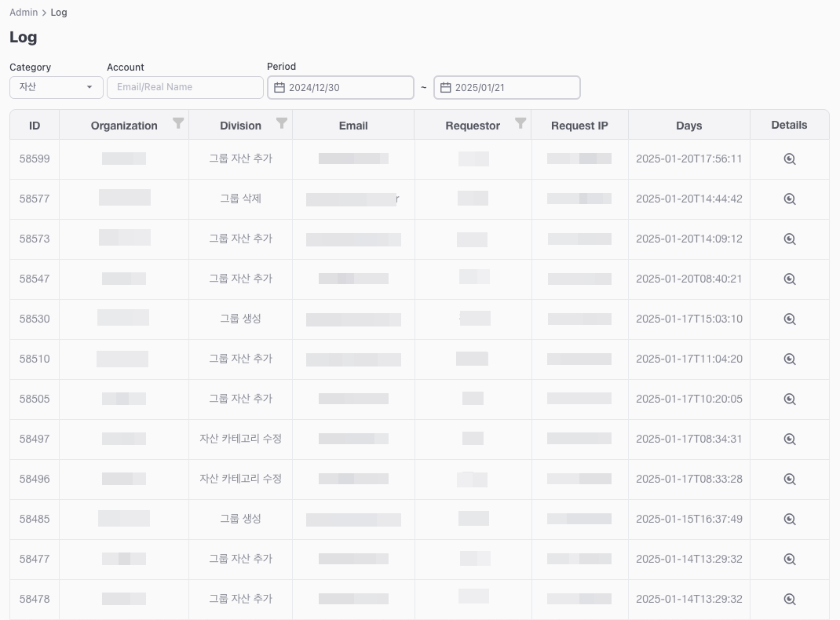Viewport: 840px width, 620px height.
Task: Click calendar icon in start date field
Action: (279, 88)
